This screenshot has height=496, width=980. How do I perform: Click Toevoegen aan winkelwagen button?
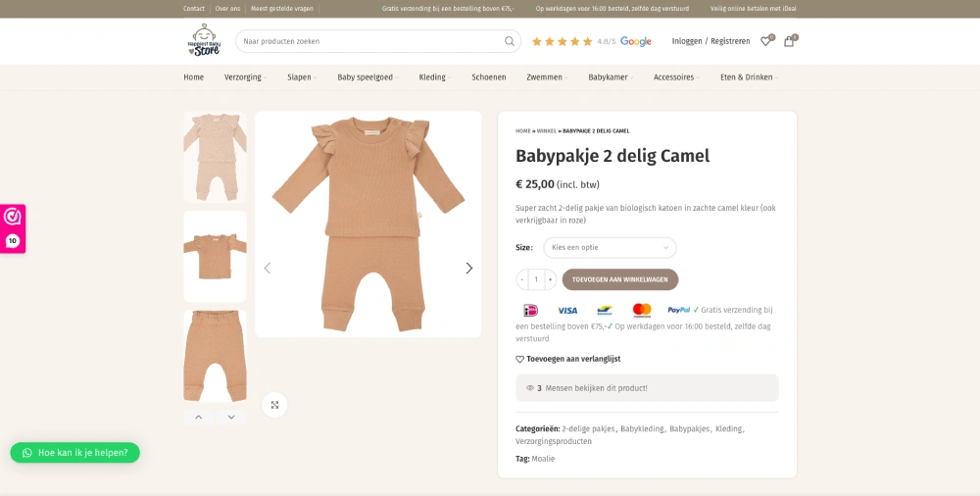(x=620, y=279)
